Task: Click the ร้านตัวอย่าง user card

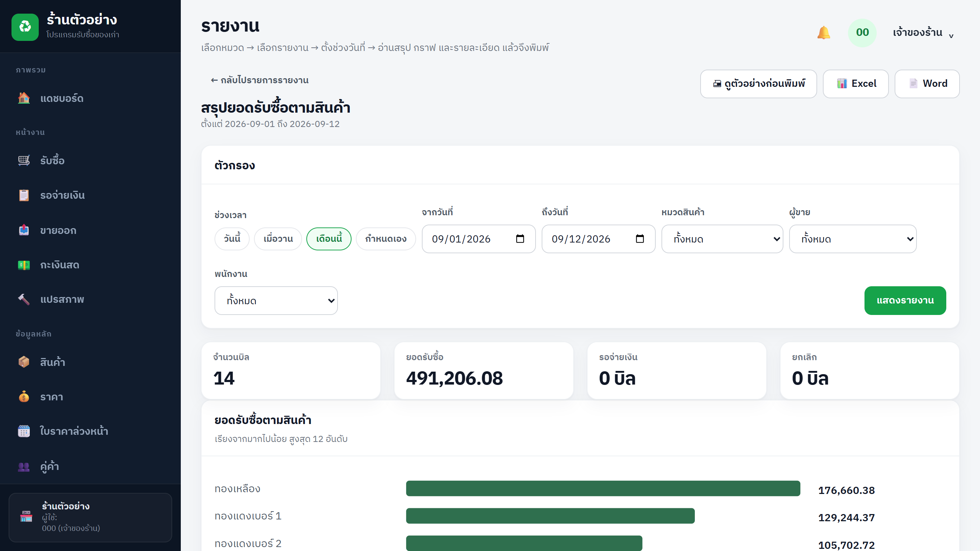Action: click(90, 518)
